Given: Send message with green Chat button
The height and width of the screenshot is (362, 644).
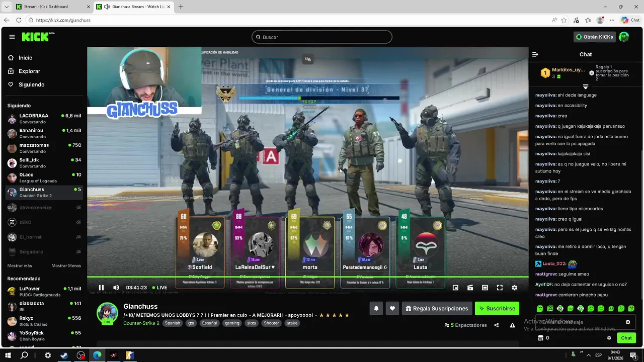Looking at the screenshot, I should pos(626,338).
